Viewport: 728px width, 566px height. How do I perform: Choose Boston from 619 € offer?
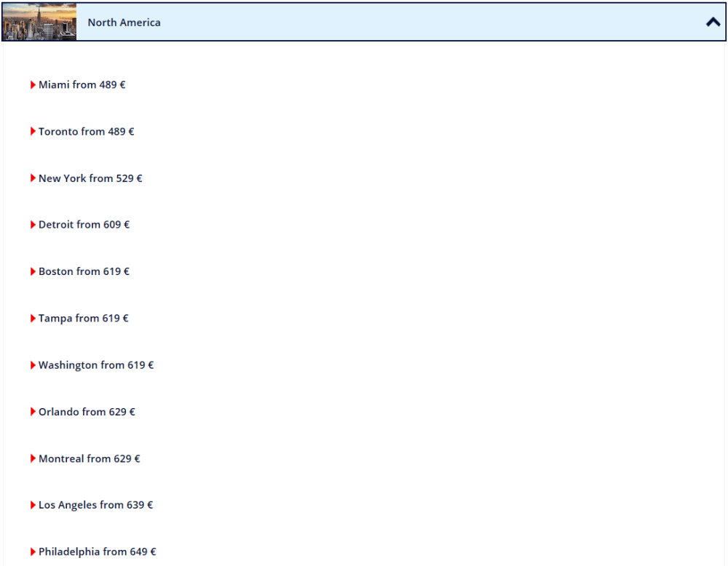(84, 271)
